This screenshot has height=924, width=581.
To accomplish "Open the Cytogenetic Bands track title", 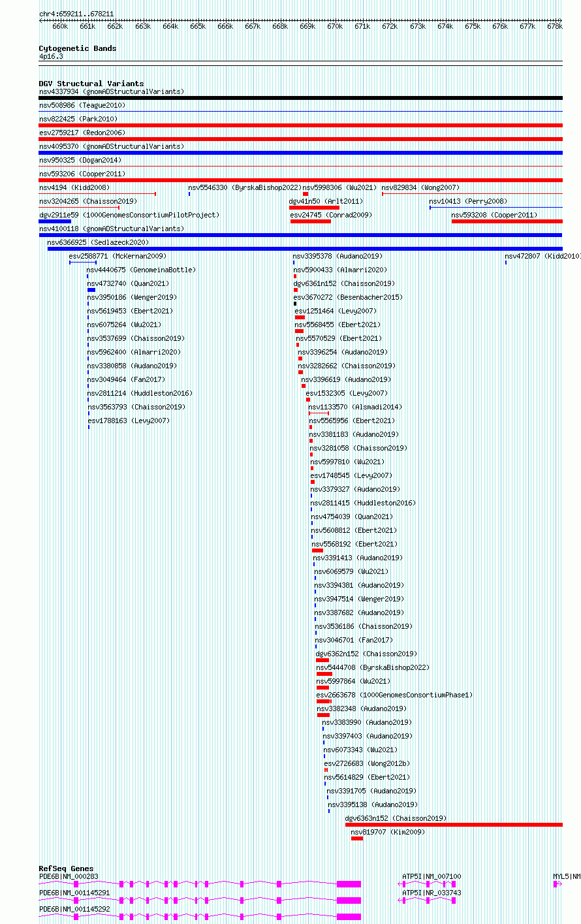I will (78, 48).
